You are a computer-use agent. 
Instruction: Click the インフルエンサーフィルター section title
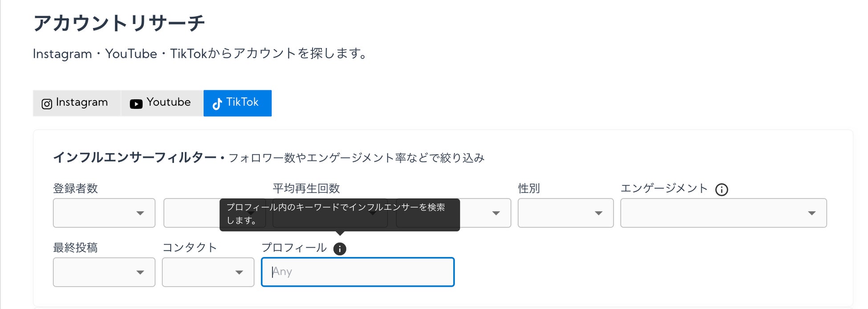[134, 158]
